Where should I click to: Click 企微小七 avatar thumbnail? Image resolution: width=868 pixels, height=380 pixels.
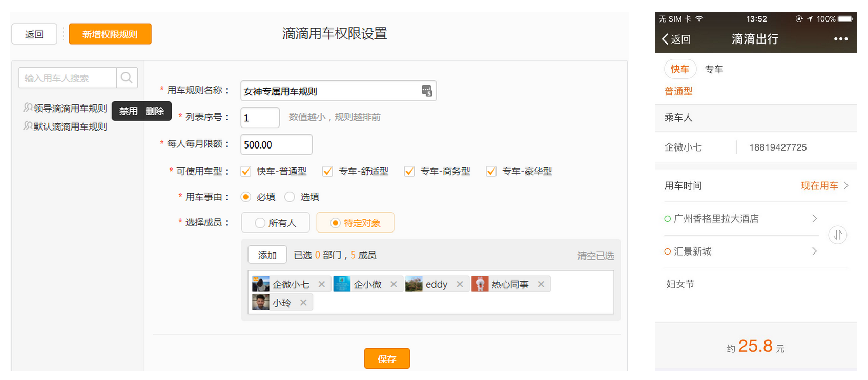coord(261,284)
